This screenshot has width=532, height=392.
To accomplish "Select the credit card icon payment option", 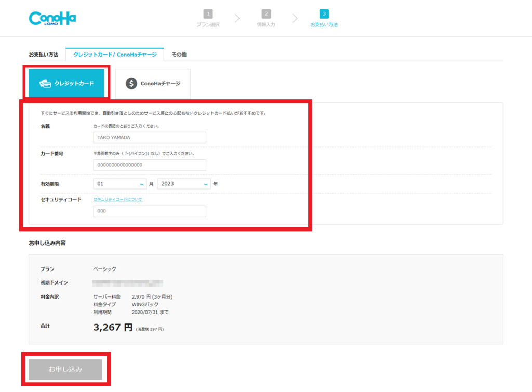I will [45, 83].
